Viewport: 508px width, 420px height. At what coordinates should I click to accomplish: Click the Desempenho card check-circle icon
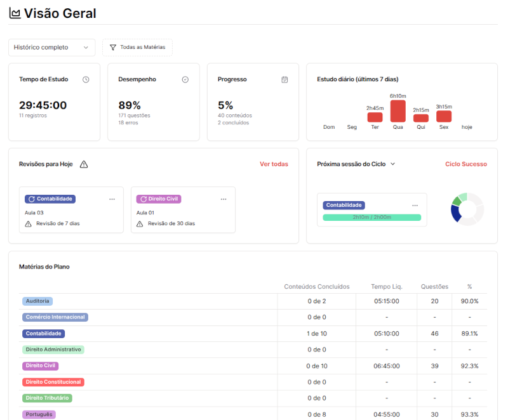[185, 79]
